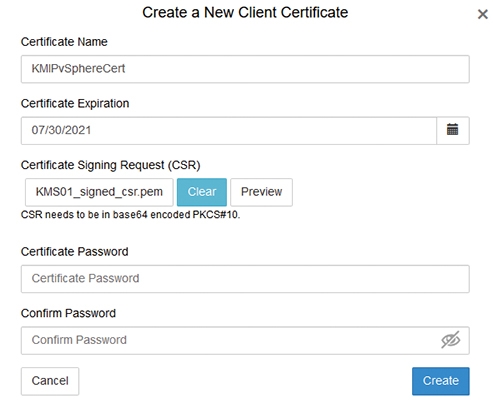Viewport: 493px width, 408px height.
Task: Focus the Certificate Password input
Action: [x=245, y=279]
